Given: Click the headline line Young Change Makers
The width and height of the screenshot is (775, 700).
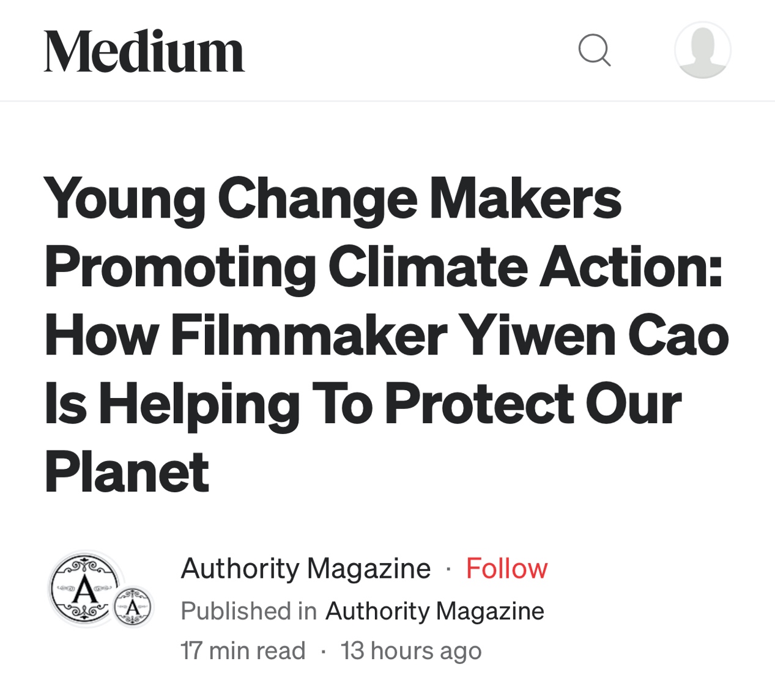Looking at the screenshot, I should point(333,199).
